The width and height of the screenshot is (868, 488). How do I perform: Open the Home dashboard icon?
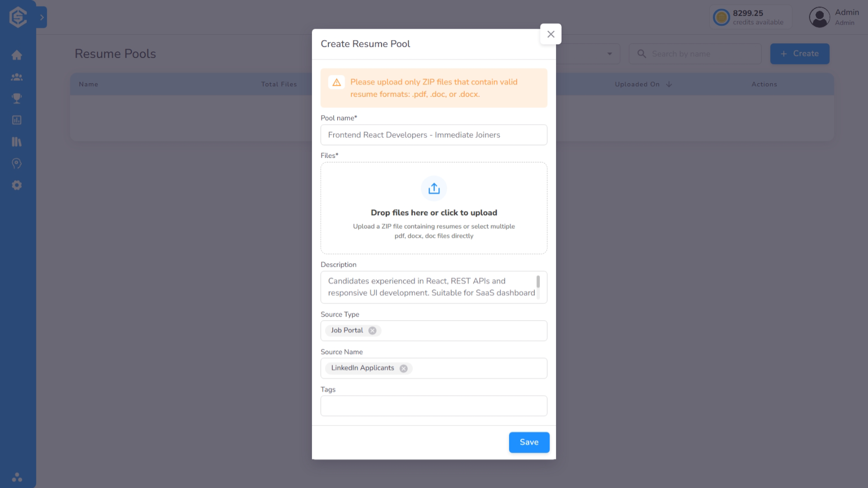(x=17, y=55)
